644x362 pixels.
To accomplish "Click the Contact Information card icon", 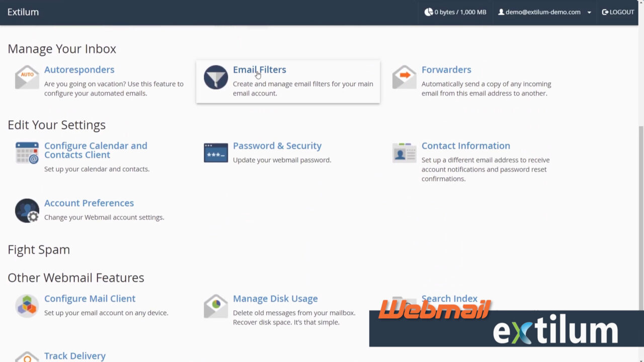I will [x=404, y=153].
